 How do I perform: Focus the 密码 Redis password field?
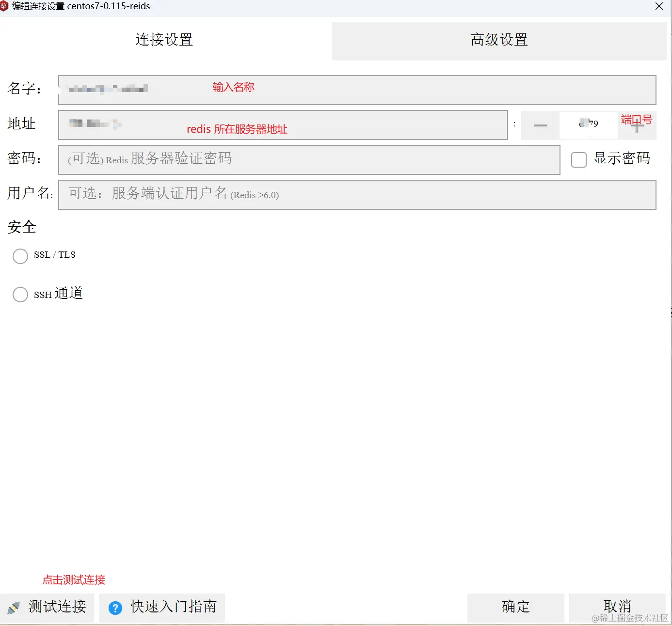click(309, 160)
